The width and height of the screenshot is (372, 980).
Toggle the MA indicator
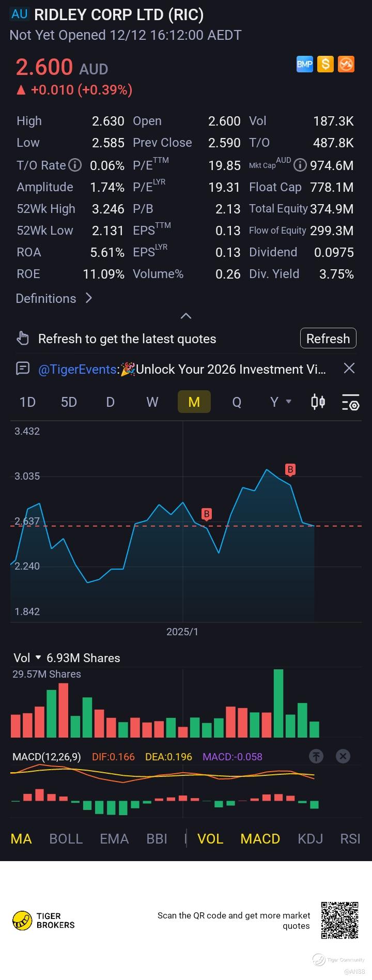tap(21, 838)
